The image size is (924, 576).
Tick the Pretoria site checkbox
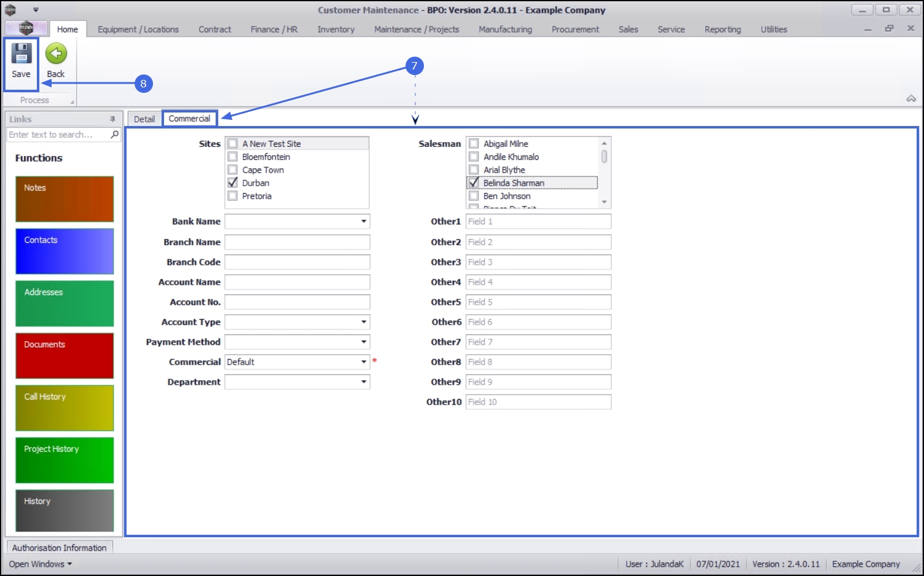click(x=233, y=196)
